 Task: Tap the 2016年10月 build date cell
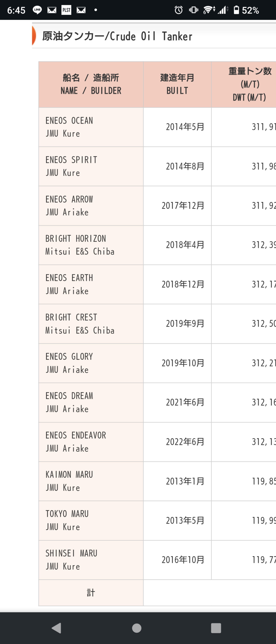(183, 560)
